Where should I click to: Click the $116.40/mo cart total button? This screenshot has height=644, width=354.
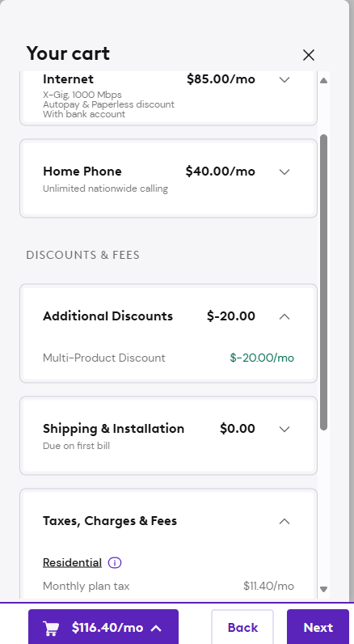(x=103, y=627)
